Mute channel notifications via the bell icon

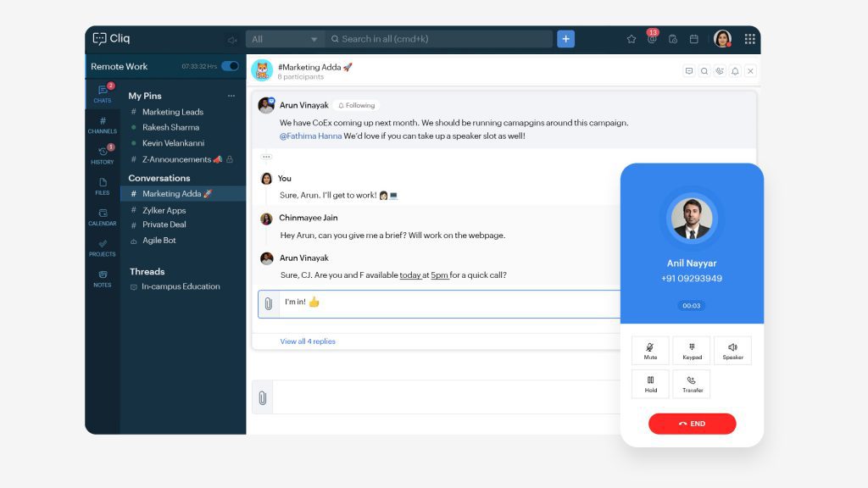(x=734, y=71)
